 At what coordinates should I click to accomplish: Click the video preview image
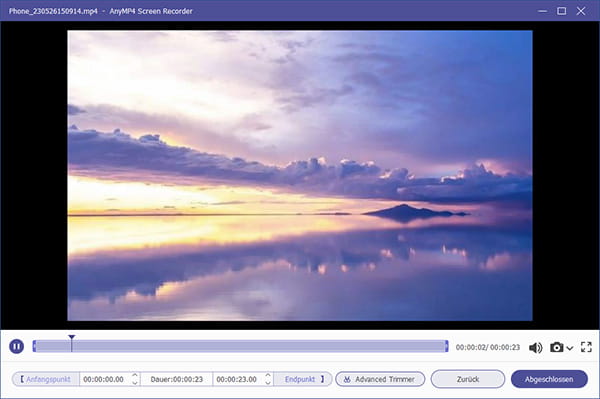[300, 176]
